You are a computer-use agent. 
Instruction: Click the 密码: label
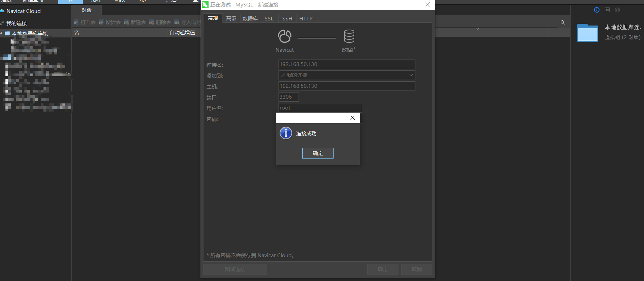pos(212,119)
